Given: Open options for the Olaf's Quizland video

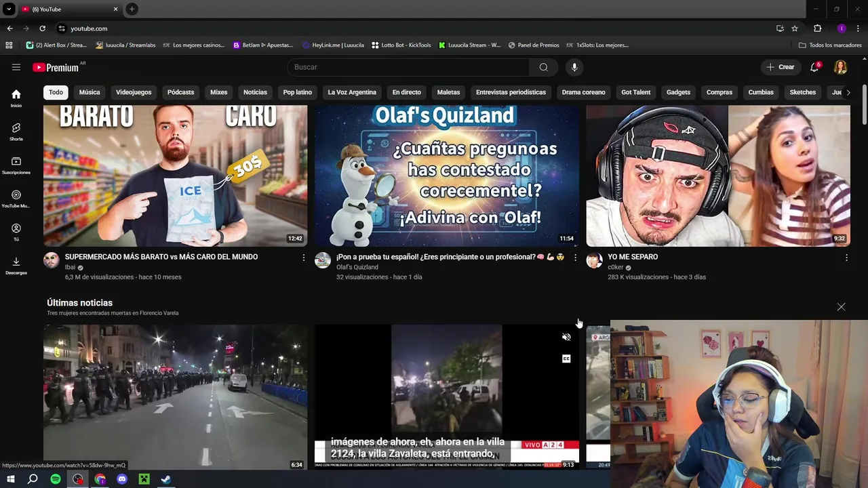Looking at the screenshot, I should 575,258.
